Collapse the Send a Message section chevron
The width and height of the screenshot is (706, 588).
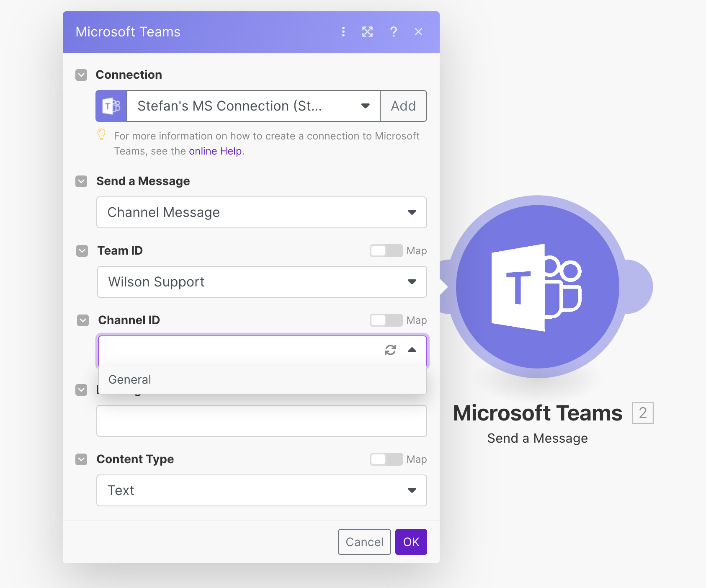[x=81, y=181]
